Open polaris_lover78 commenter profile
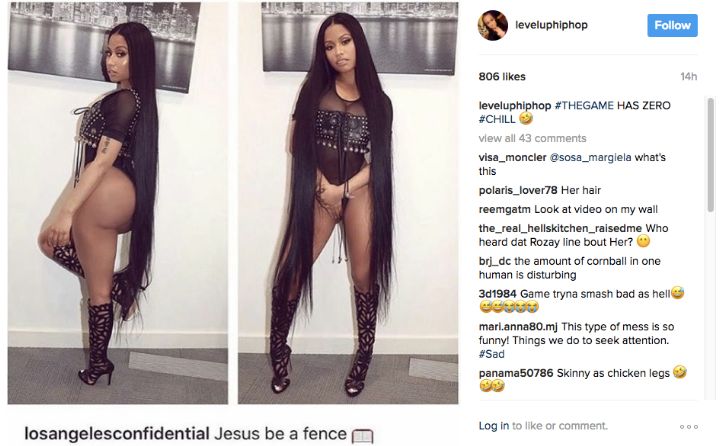The height and width of the screenshot is (446, 723). [x=518, y=190]
